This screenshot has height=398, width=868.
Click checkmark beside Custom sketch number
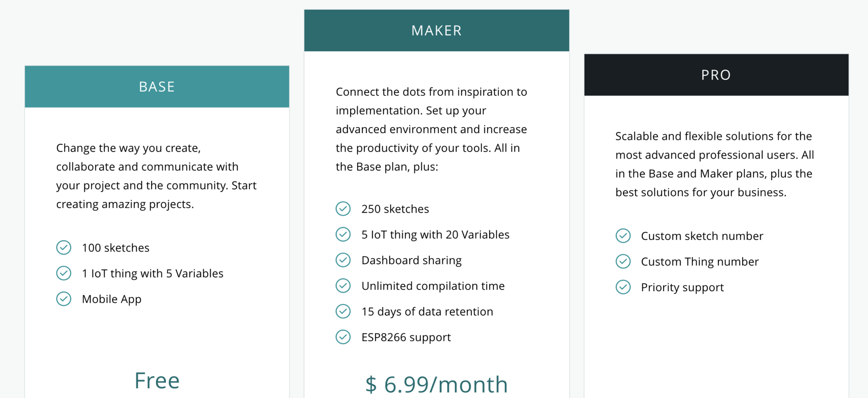(x=623, y=236)
